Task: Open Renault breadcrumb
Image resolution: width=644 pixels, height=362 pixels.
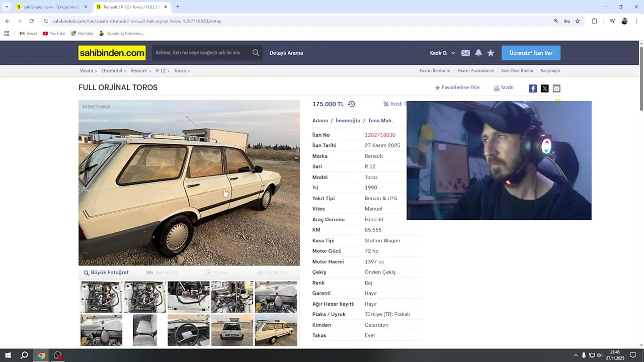Action: [x=139, y=71]
